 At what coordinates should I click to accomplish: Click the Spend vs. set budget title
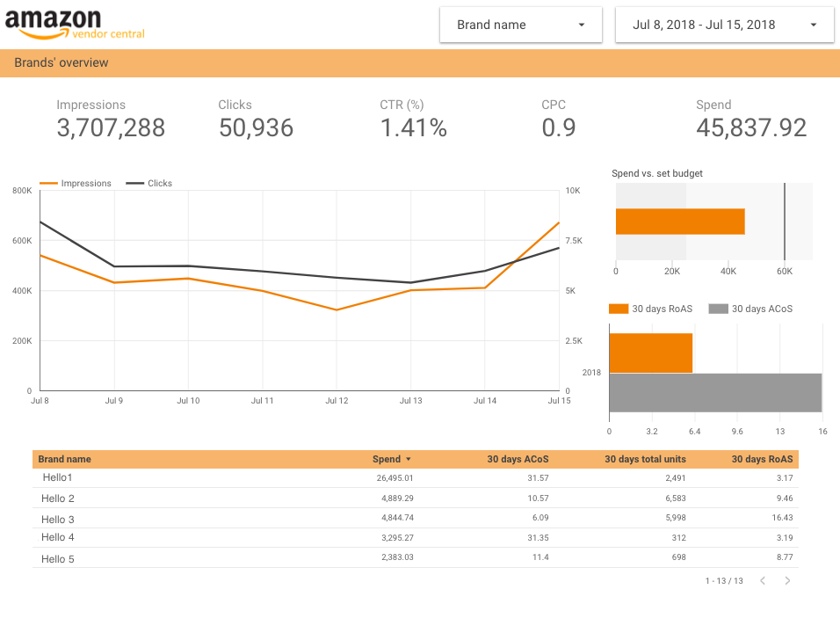pyautogui.click(x=656, y=174)
